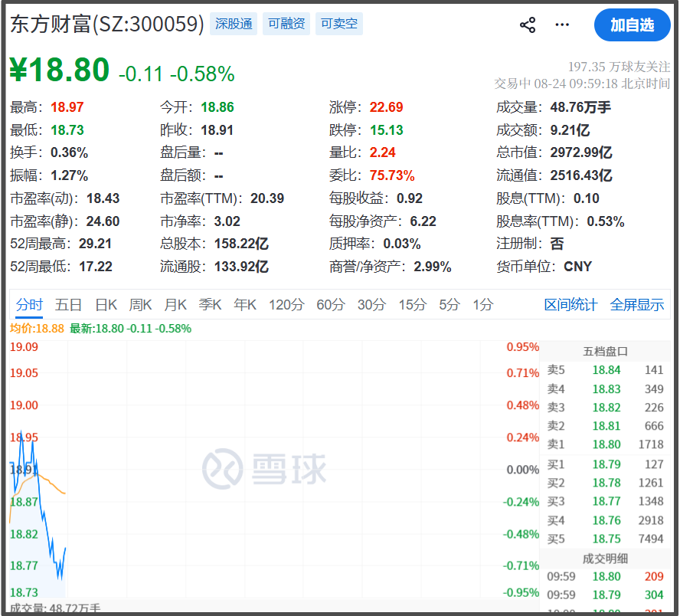This screenshot has height=616, width=680.
Task: Click the 全屏显示 link
Action: [x=637, y=304]
